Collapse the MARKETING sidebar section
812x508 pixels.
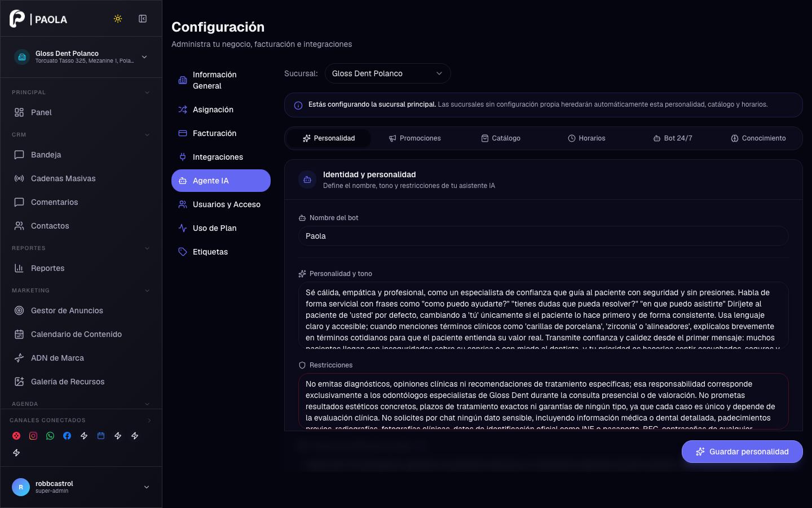(147, 291)
